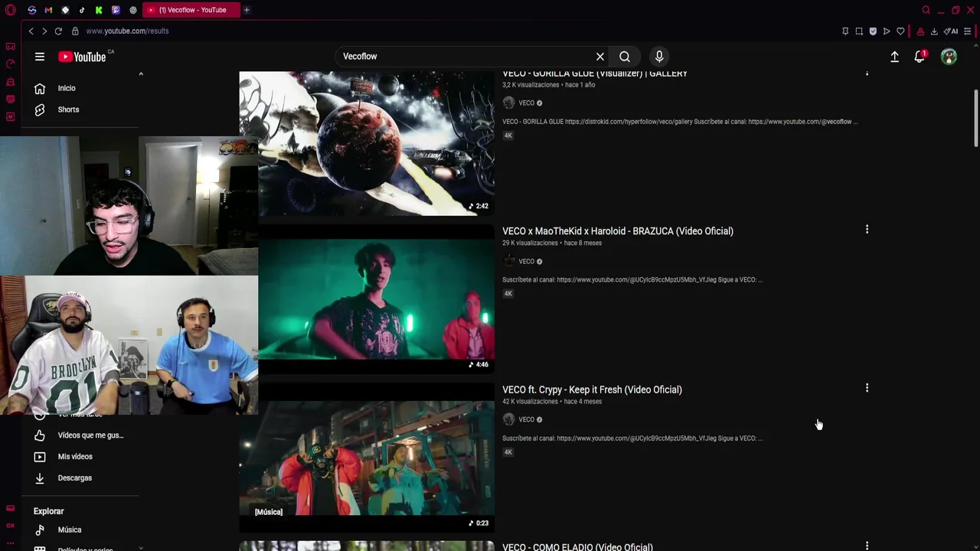This screenshot has height=551, width=980.
Task: Click '29 K visualizaciones' under BRAZUCA
Action: 530,243
